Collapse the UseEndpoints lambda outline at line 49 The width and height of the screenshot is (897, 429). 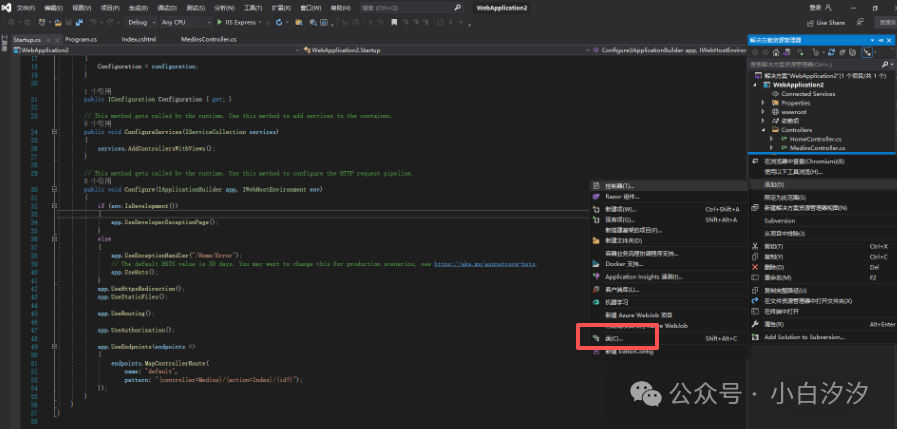(54, 347)
